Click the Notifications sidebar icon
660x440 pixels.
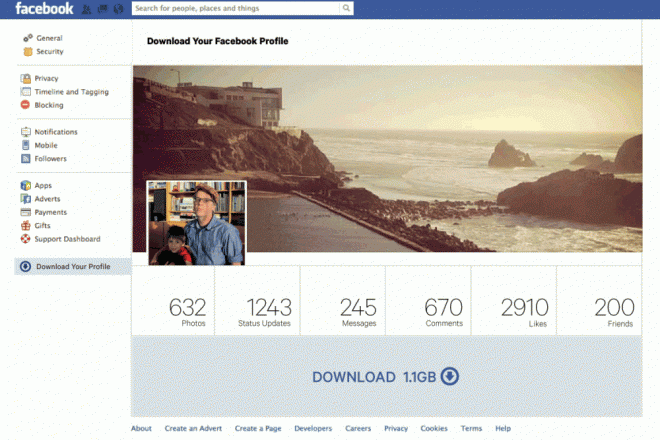(x=26, y=131)
